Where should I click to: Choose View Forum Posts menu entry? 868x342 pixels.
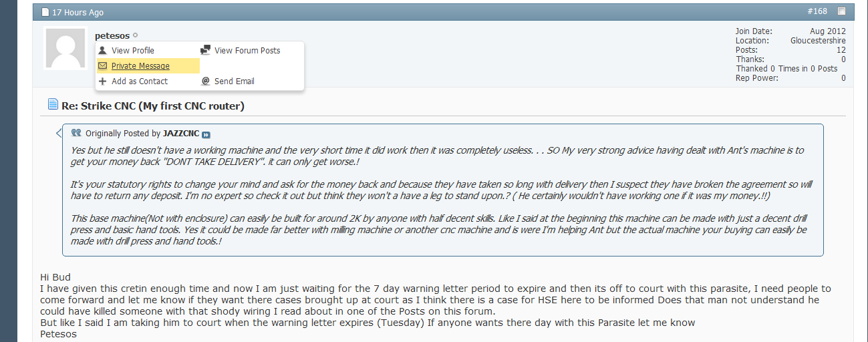coord(247,51)
